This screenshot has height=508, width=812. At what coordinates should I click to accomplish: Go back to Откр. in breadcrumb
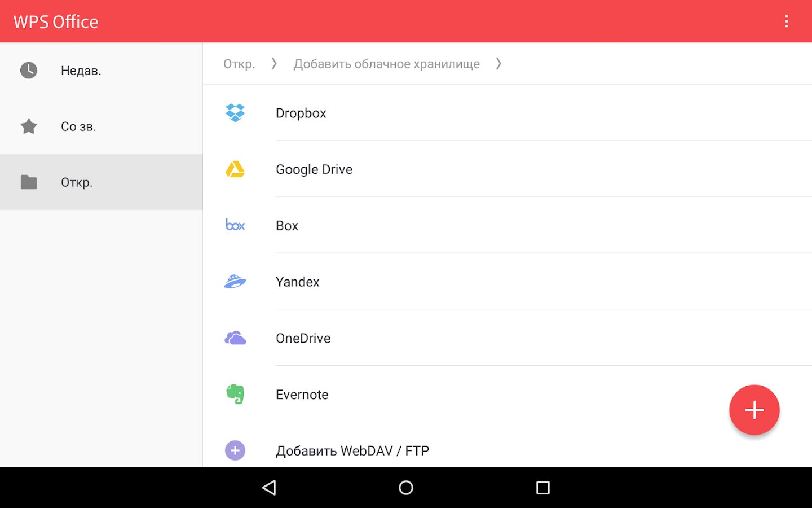pos(239,64)
